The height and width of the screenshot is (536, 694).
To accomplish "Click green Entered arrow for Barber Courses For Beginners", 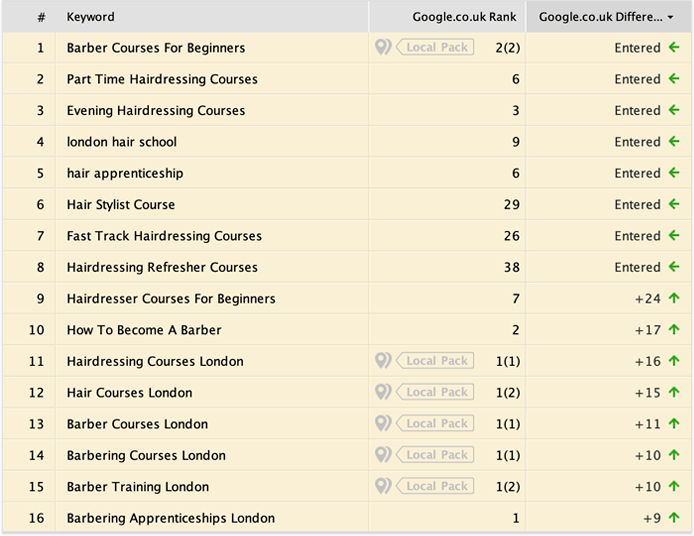I will coord(674,47).
